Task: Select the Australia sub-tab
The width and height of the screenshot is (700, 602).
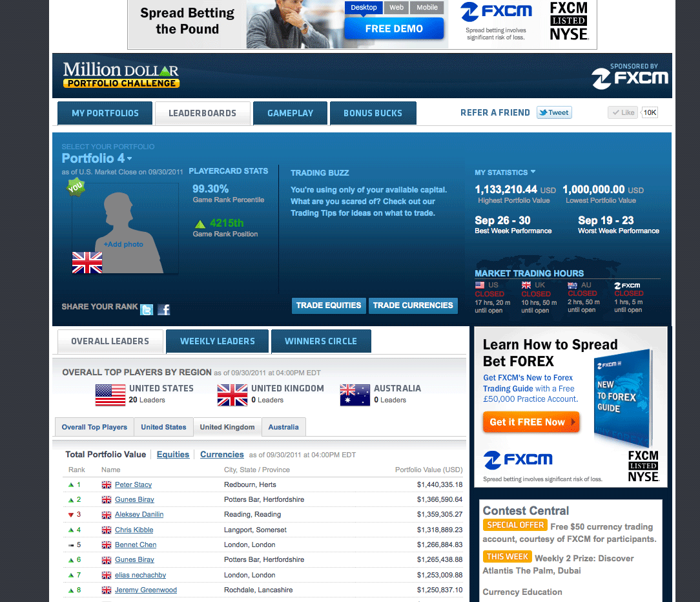Action: click(283, 427)
